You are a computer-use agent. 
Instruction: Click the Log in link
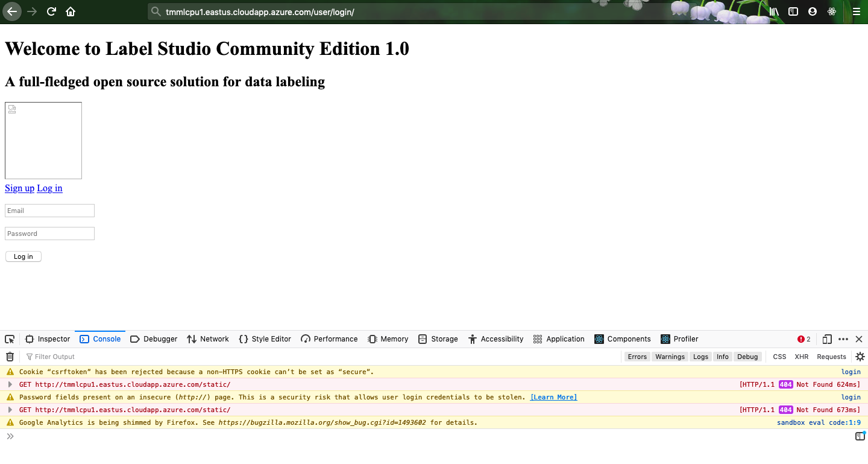49,188
